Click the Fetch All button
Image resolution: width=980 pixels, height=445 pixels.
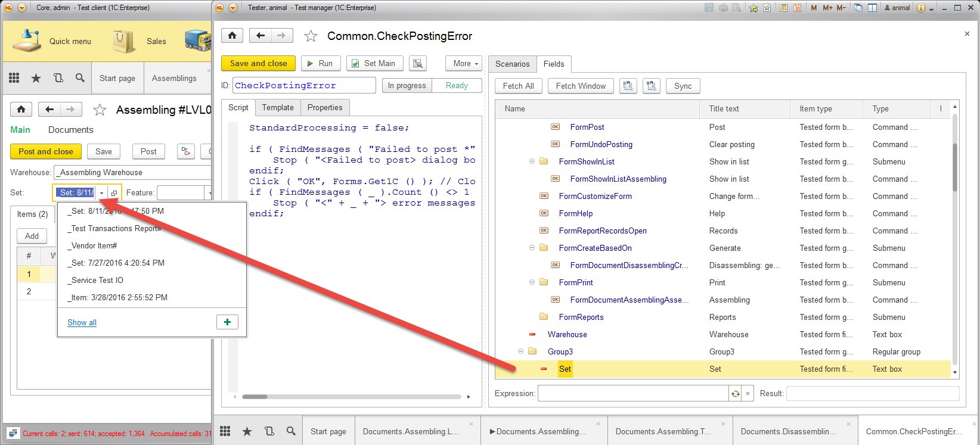pyautogui.click(x=519, y=86)
